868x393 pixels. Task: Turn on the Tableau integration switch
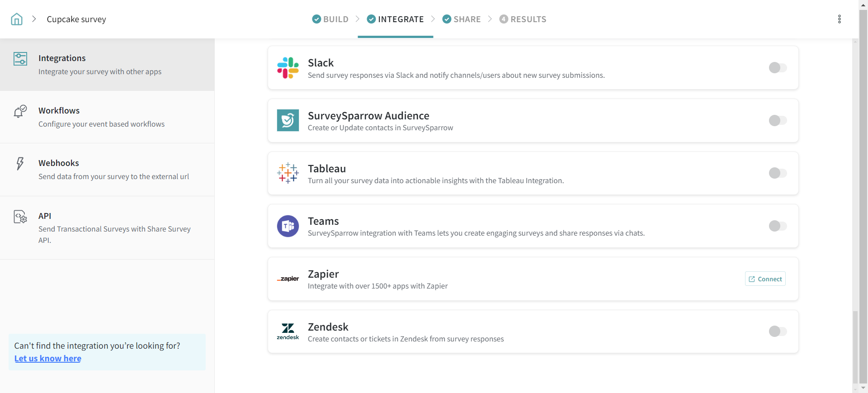[x=778, y=173]
